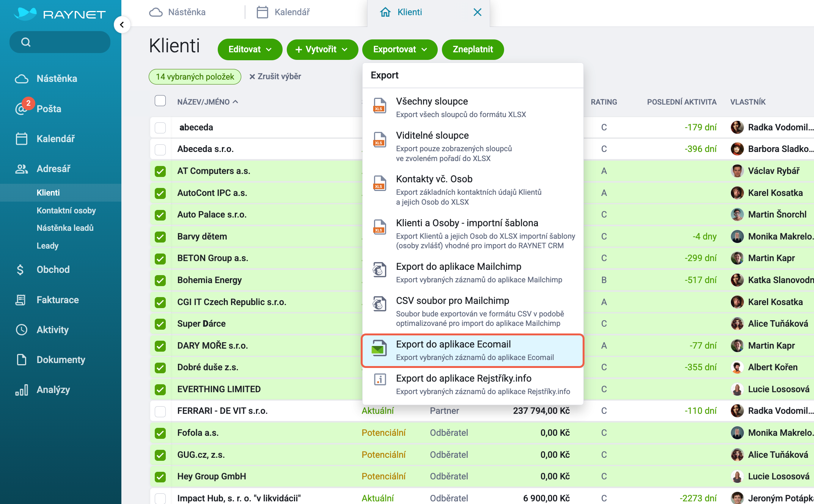This screenshot has height=504, width=814.
Task: Check FERRARI - DE VIT s.r.o. checkbox
Action: [x=160, y=411]
